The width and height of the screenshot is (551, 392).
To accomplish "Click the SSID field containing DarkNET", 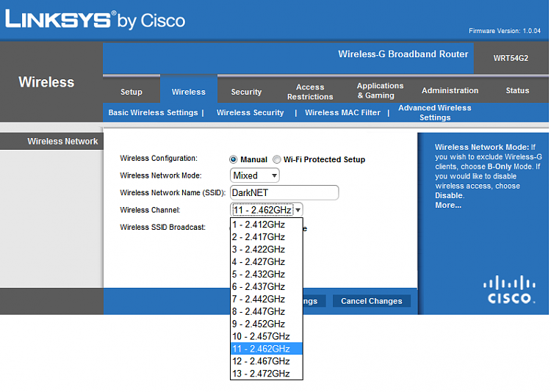I will (x=284, y=192).
